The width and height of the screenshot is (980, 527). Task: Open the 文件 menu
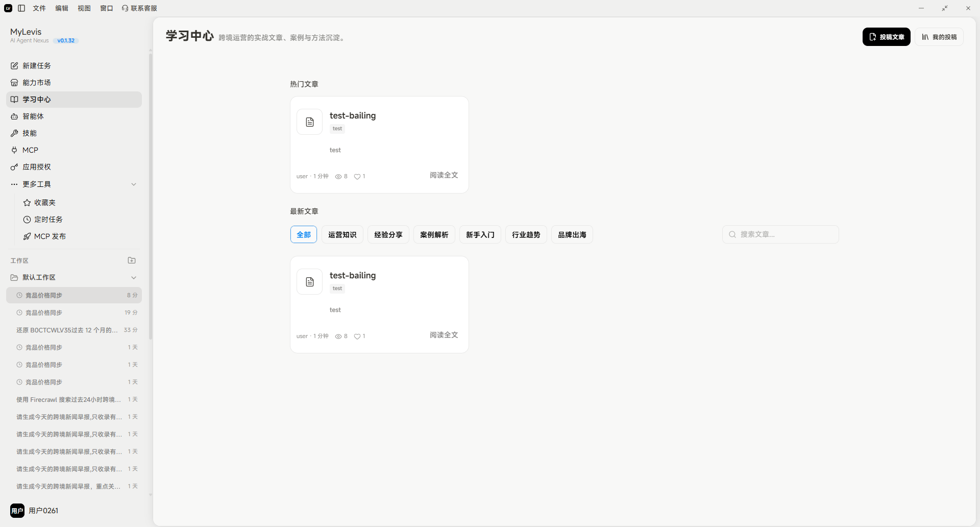click(39, 8)
